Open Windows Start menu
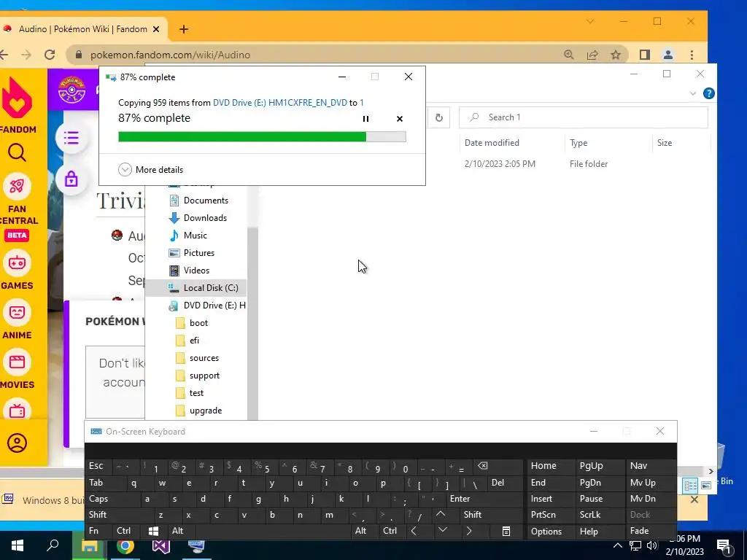The width and height of the screenshot is (747, 560). (x=18, y=545)
